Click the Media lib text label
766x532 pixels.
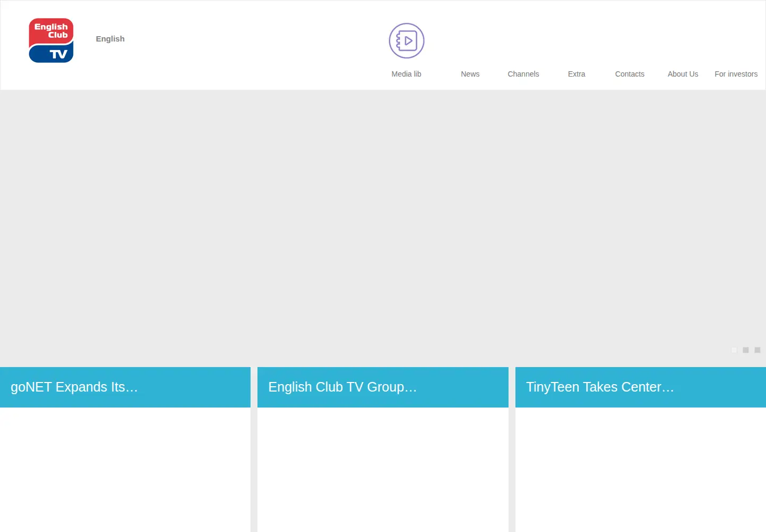coord(406,74)
